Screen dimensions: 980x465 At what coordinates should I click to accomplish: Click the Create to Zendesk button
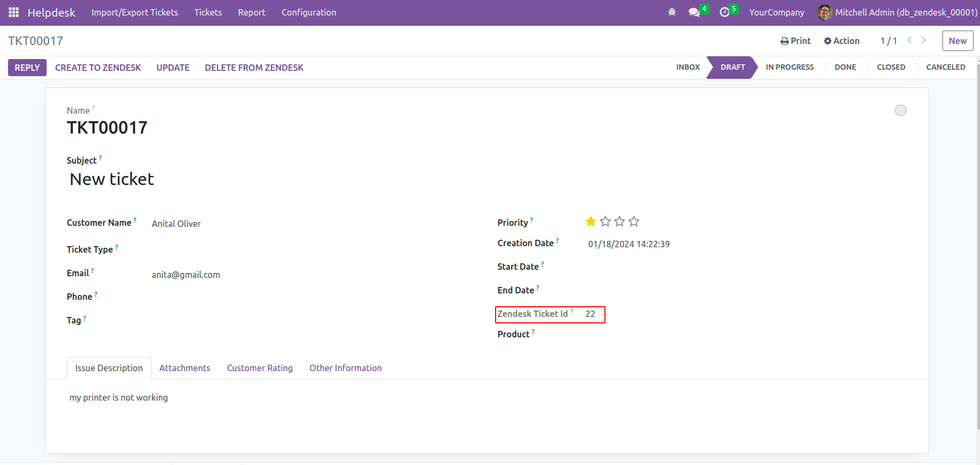coord(98,68)
